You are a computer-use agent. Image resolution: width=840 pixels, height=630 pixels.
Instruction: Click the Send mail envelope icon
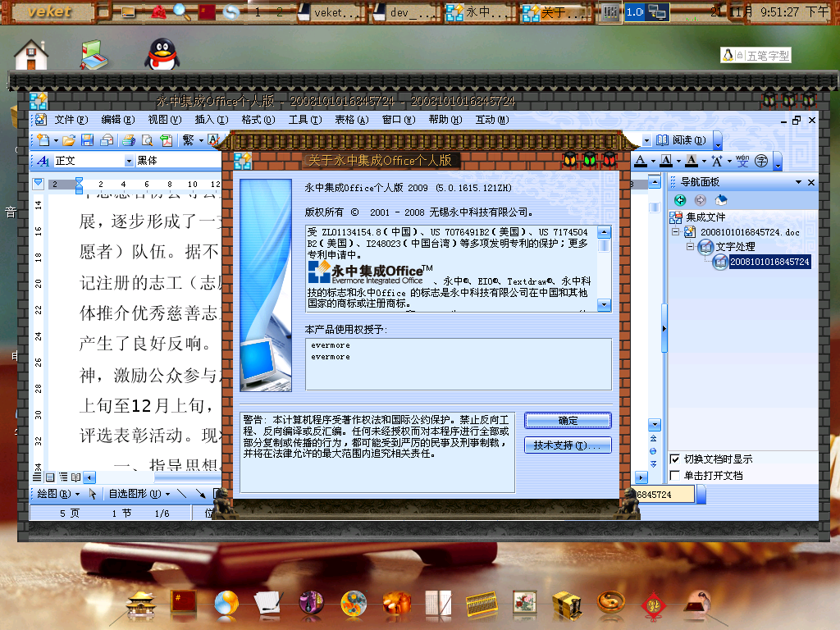coord(107,140)
